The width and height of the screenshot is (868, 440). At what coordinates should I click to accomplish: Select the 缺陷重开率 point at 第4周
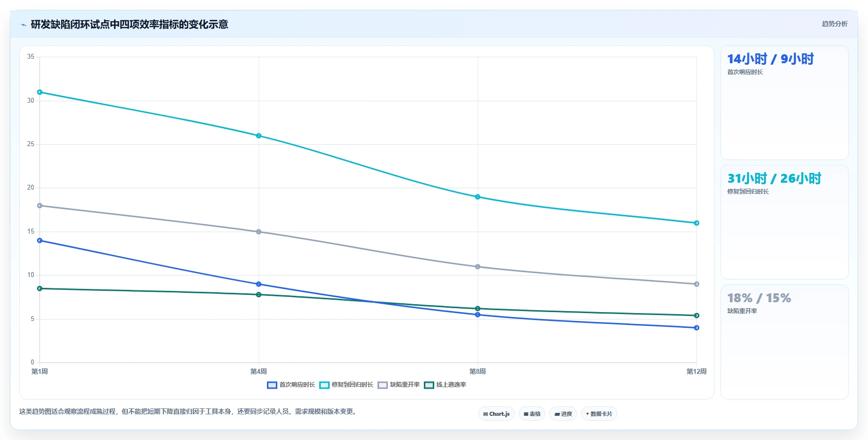[x=259, y=232]
